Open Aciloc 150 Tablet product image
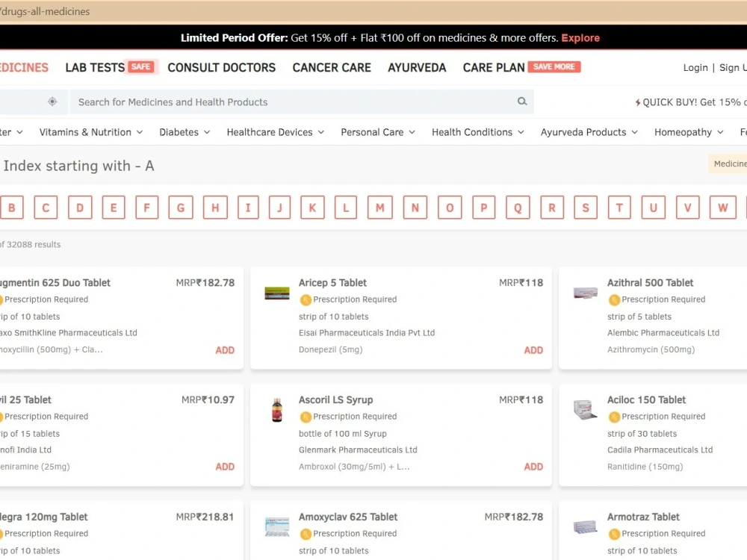This screenshot has height=560, width=747. click(x=585, y=409)
